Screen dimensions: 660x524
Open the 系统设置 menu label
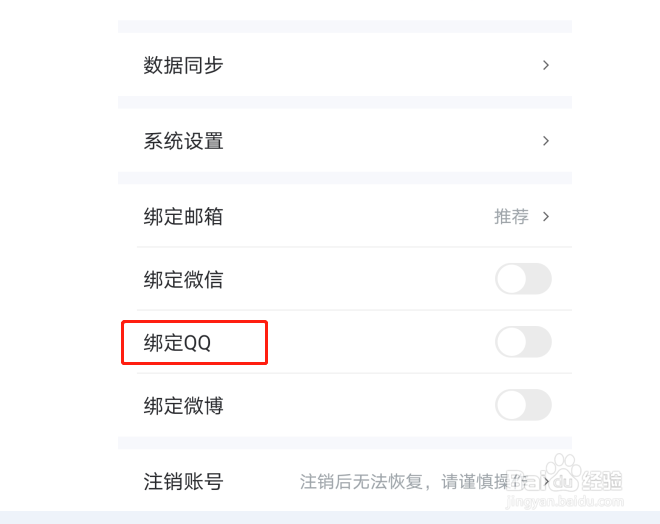click(x=183, y=141)
